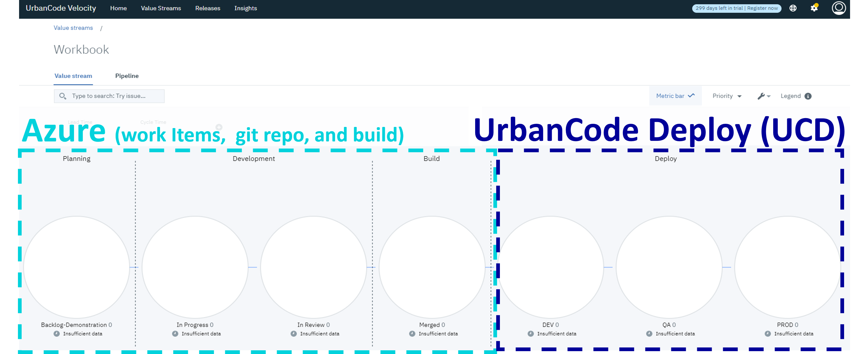Click the DEV 0 label
This screenshot has height=354, width=868.
click(x=551, y=325)
